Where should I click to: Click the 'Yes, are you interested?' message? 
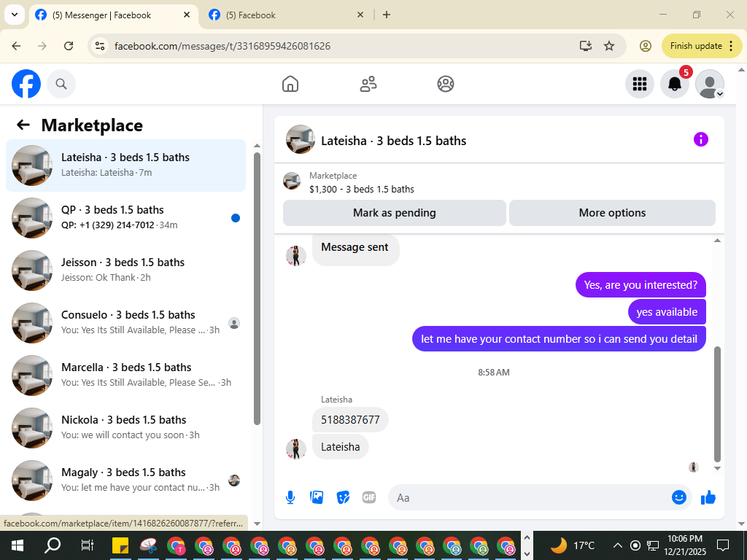click(x=640, y=285)
